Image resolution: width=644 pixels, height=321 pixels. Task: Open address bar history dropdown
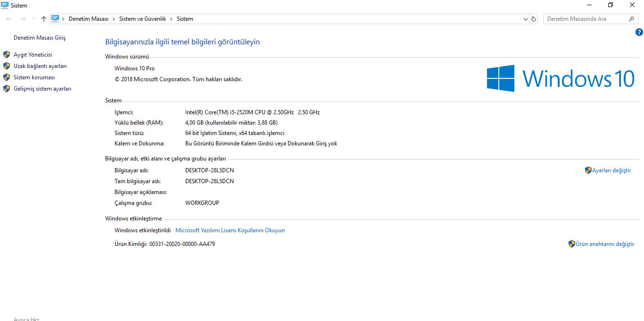point(526,19)
